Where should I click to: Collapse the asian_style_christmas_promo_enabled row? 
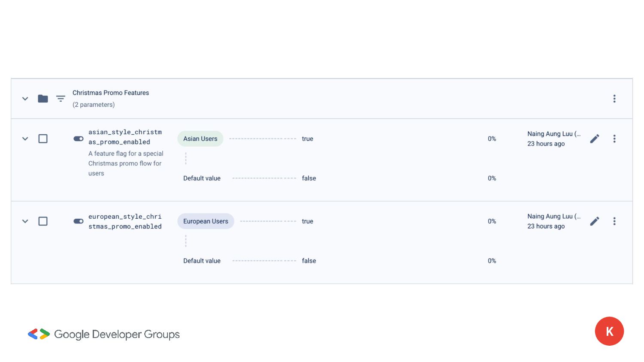pyautogui.click(x=25, y=139)
